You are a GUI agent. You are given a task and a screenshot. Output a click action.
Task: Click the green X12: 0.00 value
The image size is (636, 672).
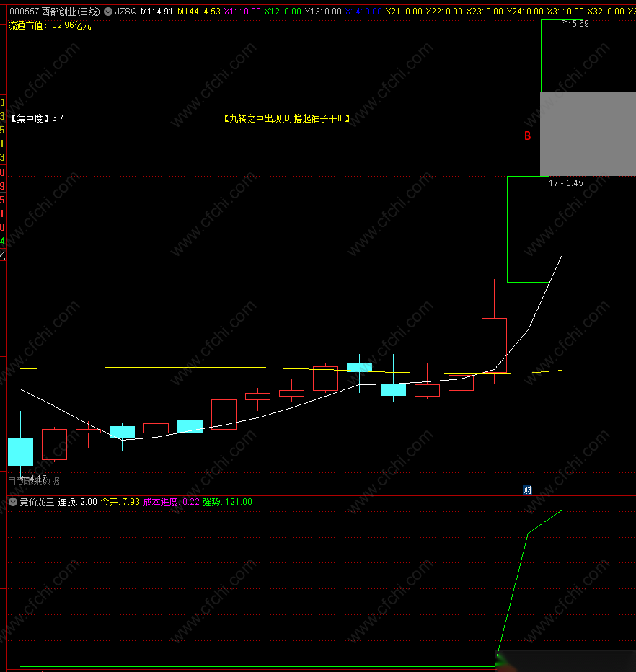point(283,12)
